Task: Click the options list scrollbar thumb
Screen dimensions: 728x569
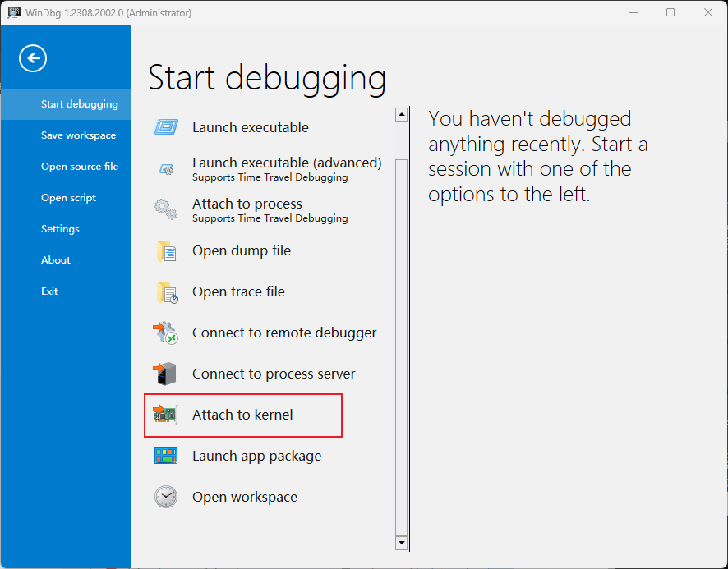Action: click(x=401, y=346)
